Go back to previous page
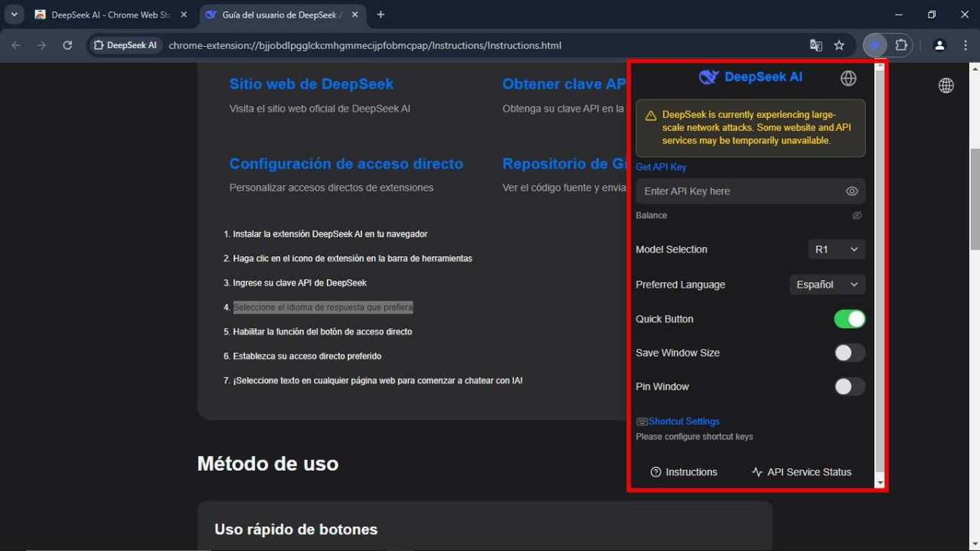Screen dimensions: 980x551 click(16, 46)
